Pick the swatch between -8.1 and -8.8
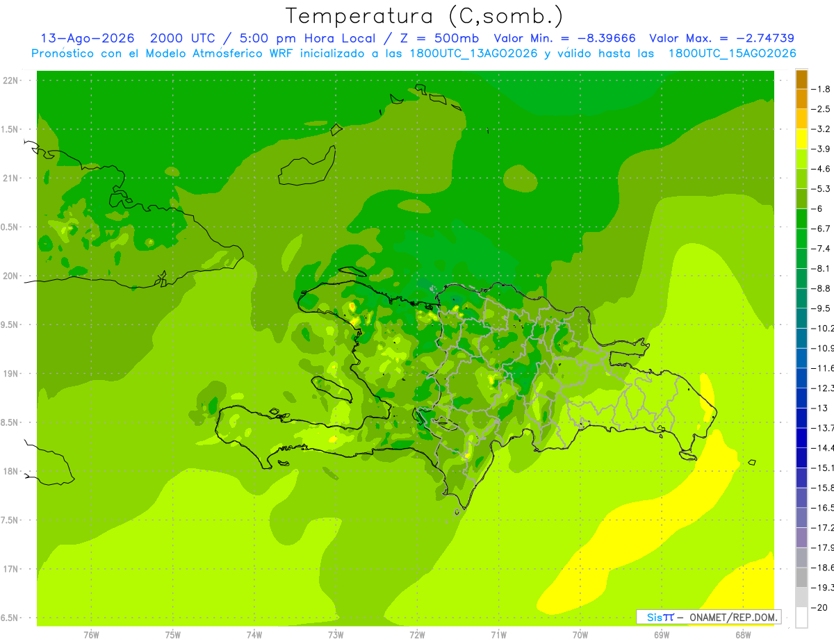 [x=801, y=278]
